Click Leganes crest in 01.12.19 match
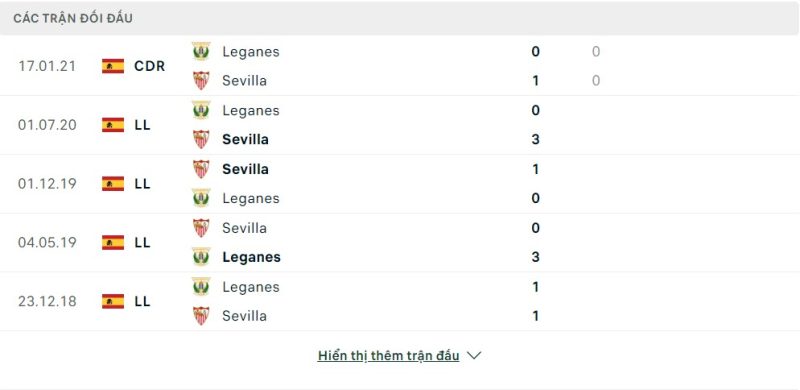 (x=201, y=198)
